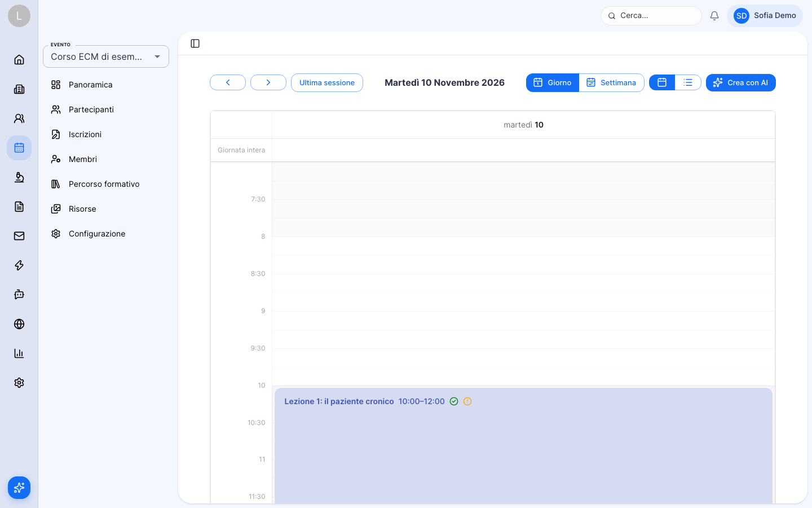Click the 10:00–12:00 time on Lezione 1
The height and width of the screenshot is (508, 812).
(421, 401)
